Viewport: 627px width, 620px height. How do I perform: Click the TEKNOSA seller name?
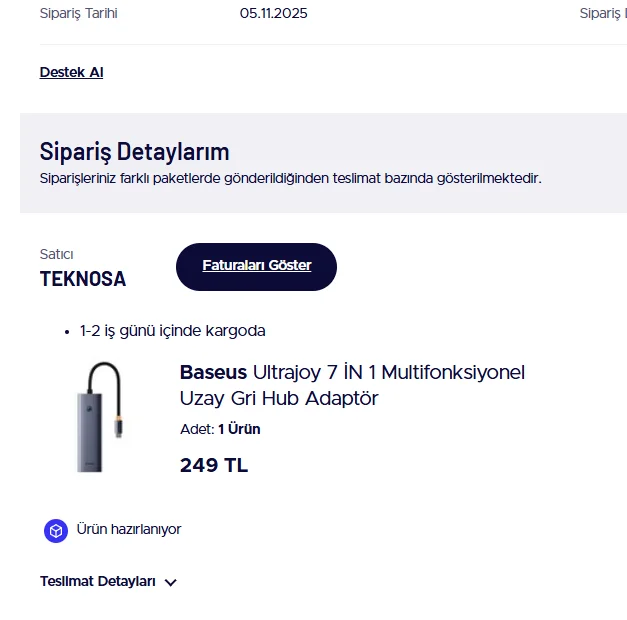(x=83, y=279)
